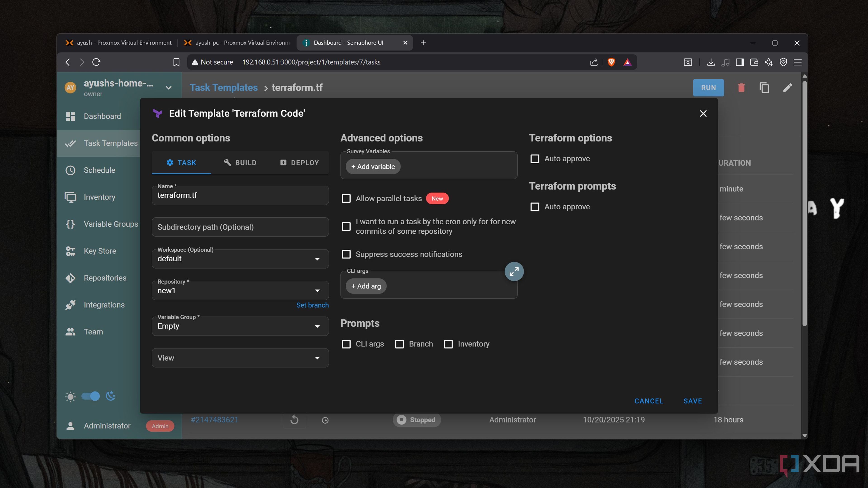The image size is (868, 488).
Task: Click CANCEL in the dialog
Action: pos(649,401)
